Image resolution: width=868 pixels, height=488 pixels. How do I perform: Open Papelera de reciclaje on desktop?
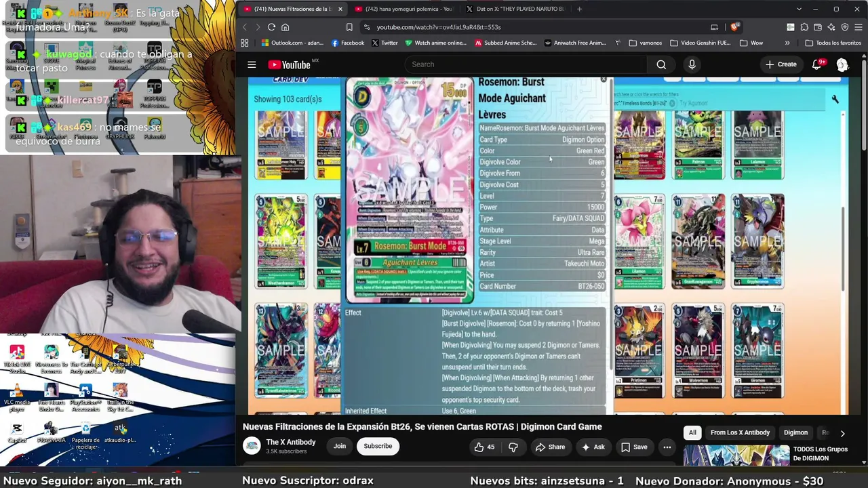(85, 433)
